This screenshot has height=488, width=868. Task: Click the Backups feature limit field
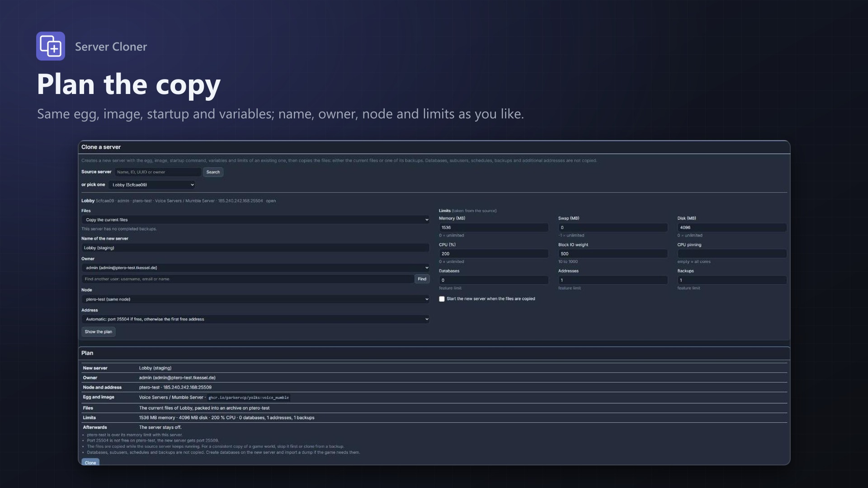tap(732, 280)
